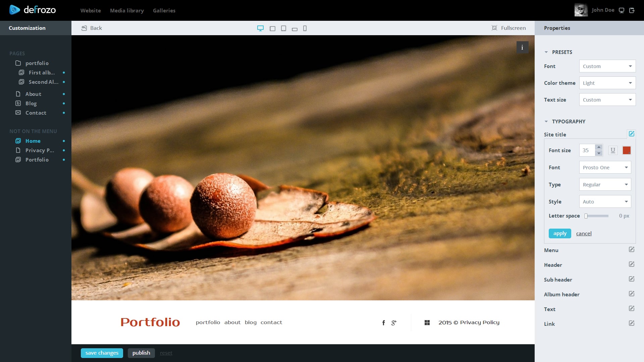The image size is (644, 362).
Task: Open the Galleries menu
Action: pyautogui.click(x=164, y=10)
